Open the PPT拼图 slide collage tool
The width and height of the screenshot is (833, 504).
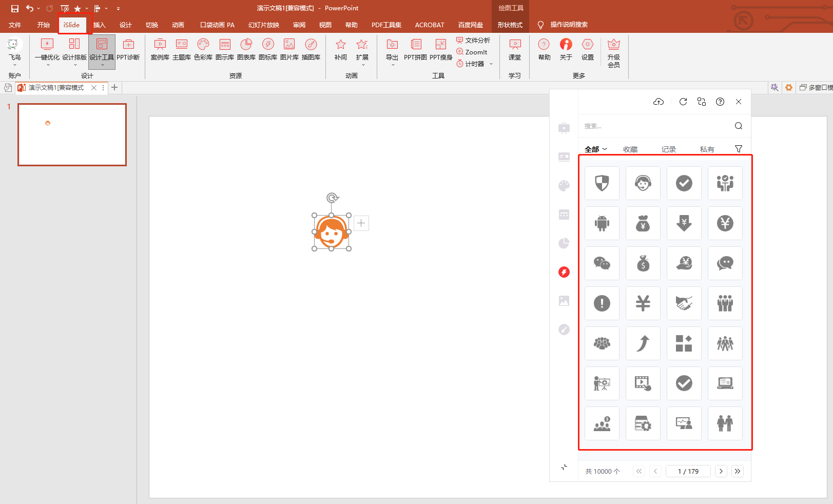tap(415, 50)
